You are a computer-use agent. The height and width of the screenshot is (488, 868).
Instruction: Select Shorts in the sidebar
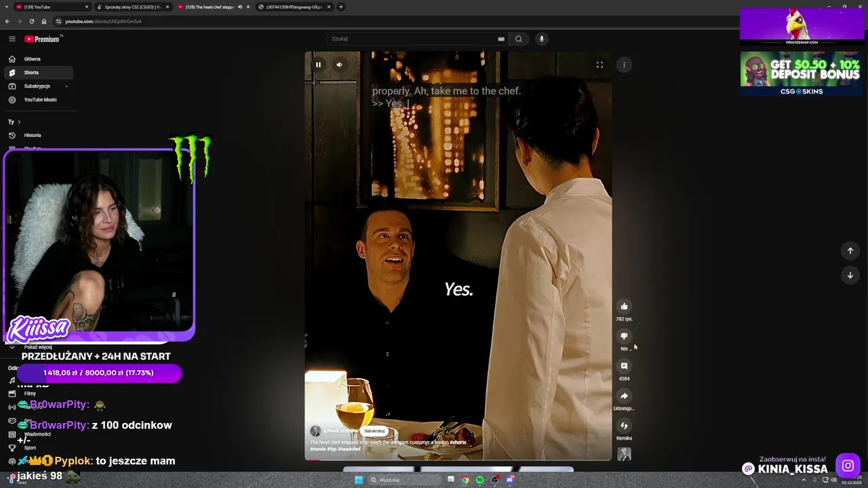tap(37, 73)
